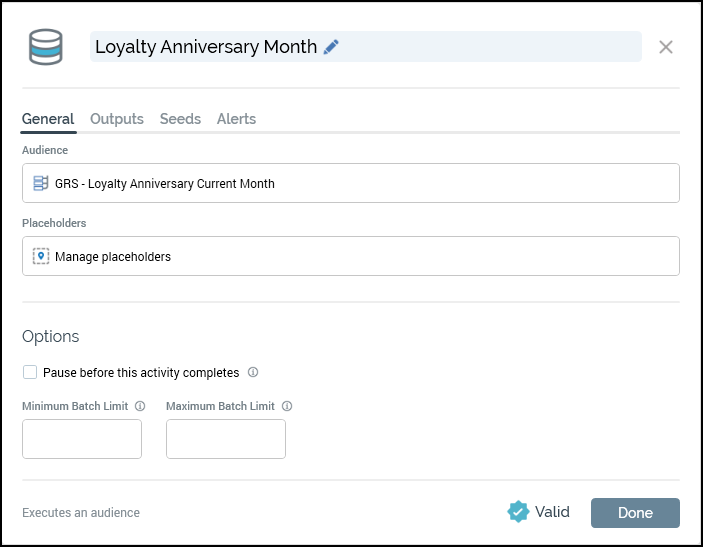Enable Pause before this activity completes

click(x=31, y=373)
